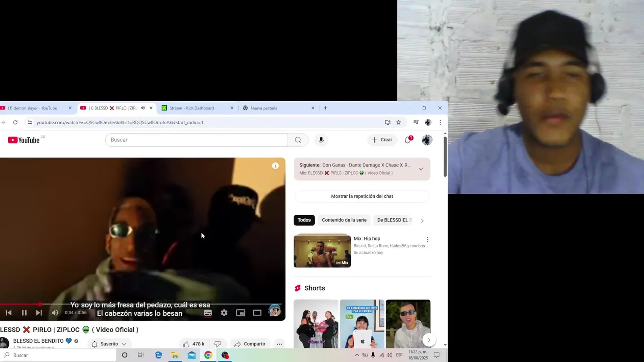The width and height of the screenshot is (644, 362).
Task: Open the YouTube account avatar menu
Action: pos(427,140)
